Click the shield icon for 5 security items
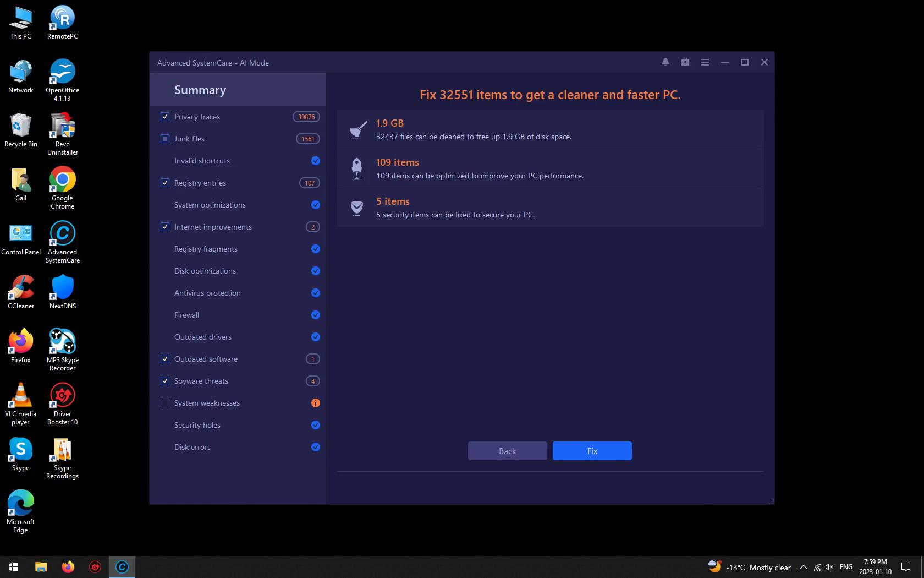The height and width of the screenshot is (578, 924). 357,208
